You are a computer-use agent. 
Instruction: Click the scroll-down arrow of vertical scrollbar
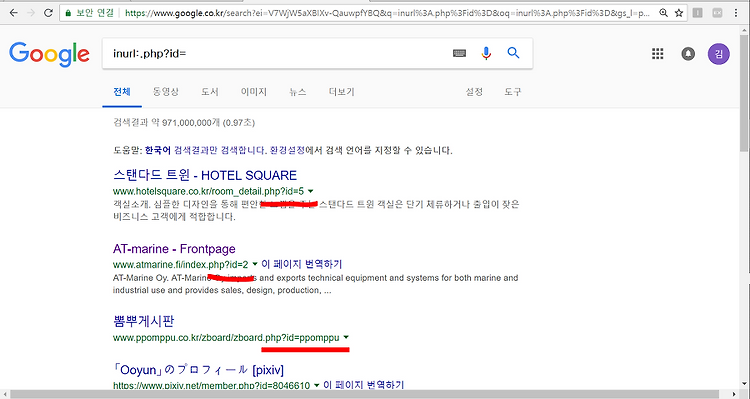745,382
